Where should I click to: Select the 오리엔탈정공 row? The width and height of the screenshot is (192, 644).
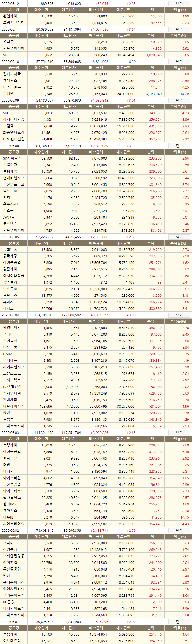(x=96, y=556)
